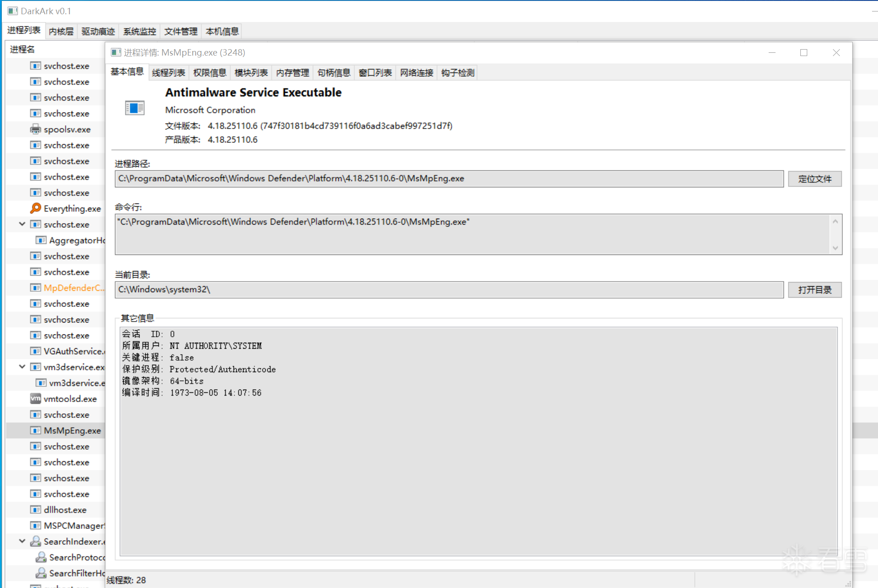Screen dimensions: 878x588
Task: Maximize the process detail window
Action: [804, 52]
